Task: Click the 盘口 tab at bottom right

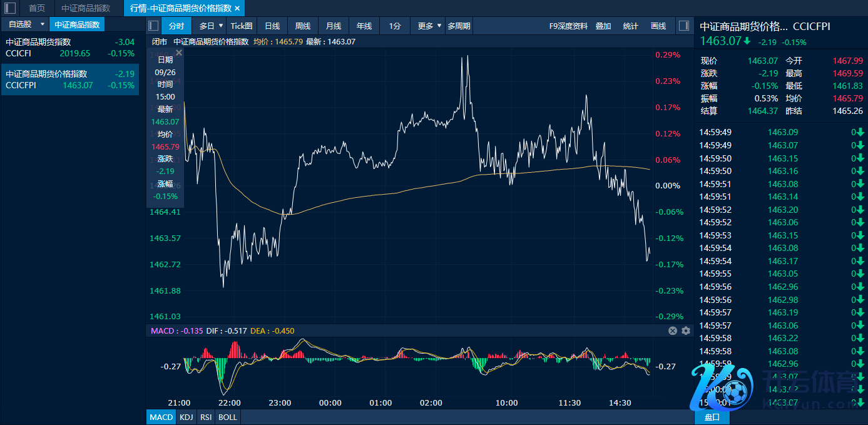Action: [x=712, y=417]
